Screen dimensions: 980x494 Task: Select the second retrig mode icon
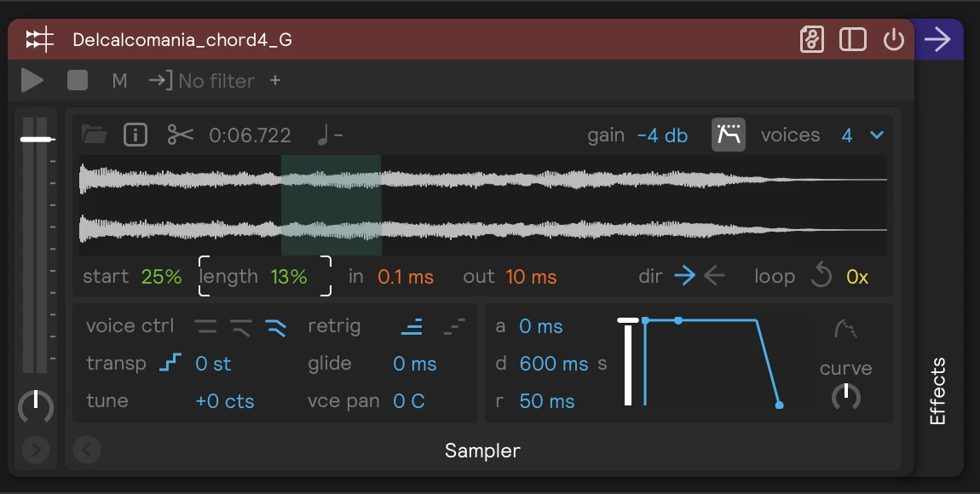click(x=454, y=326)
